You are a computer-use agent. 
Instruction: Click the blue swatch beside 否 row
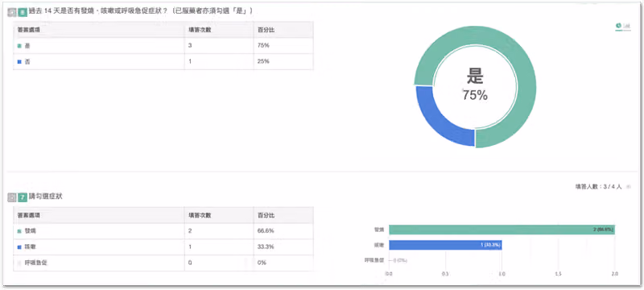(19, 61)
